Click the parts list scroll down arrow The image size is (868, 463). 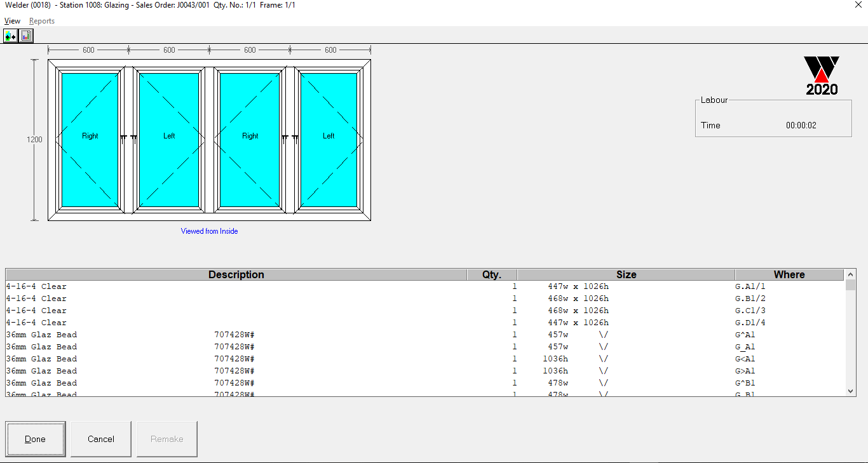[x=851, y=391]
